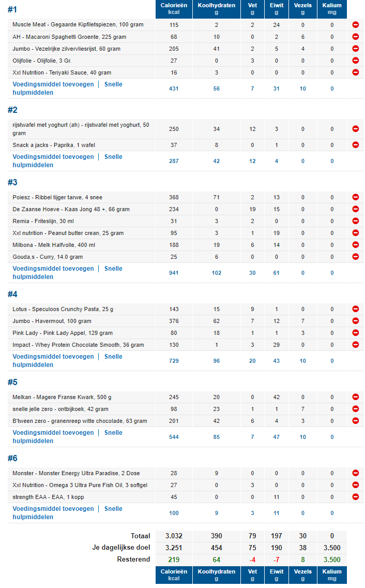Click Voedingsmiddel toevoegen under meal #6
Viewport: 365px width, 588px height.
[53, 509]
